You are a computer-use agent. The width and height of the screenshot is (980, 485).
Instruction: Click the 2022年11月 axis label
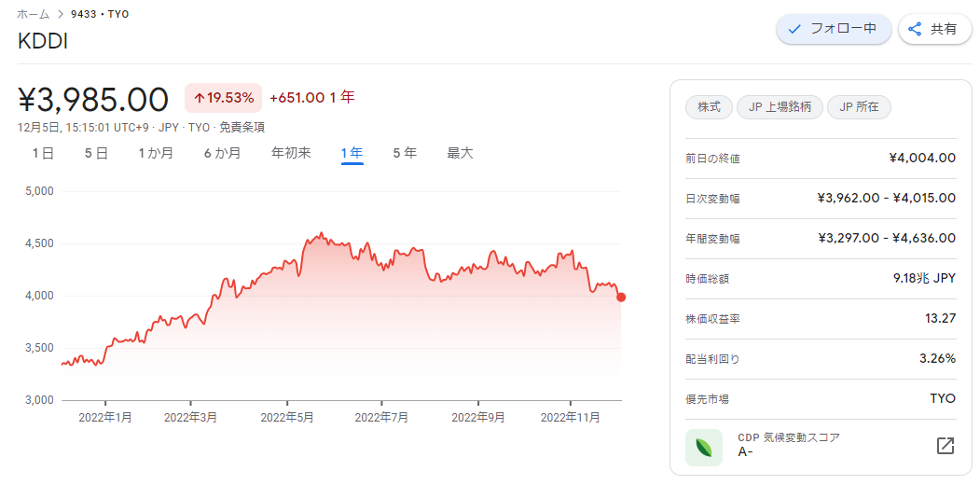pyautogui.click(x=570, y=418)
